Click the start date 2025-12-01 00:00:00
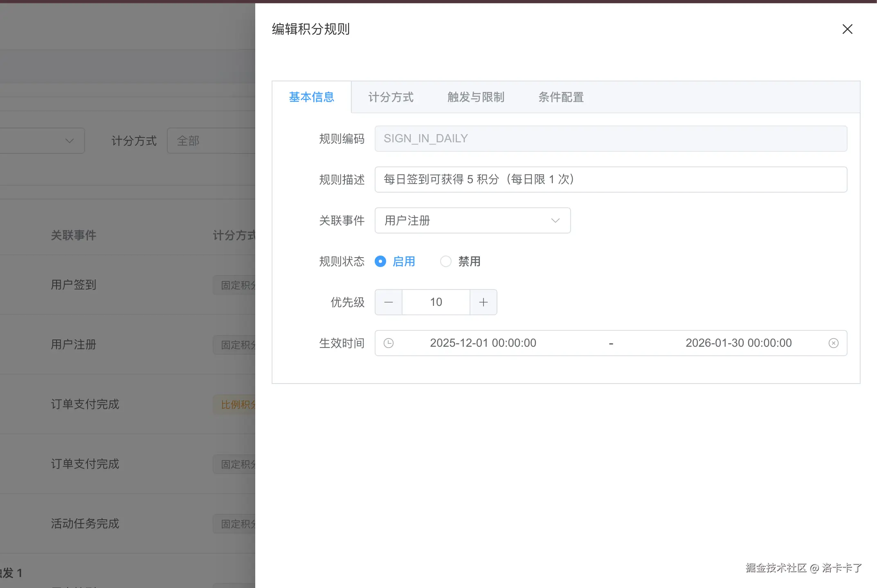Image resolution: width=877 pixels, height=588 pixels. (483, 343)
